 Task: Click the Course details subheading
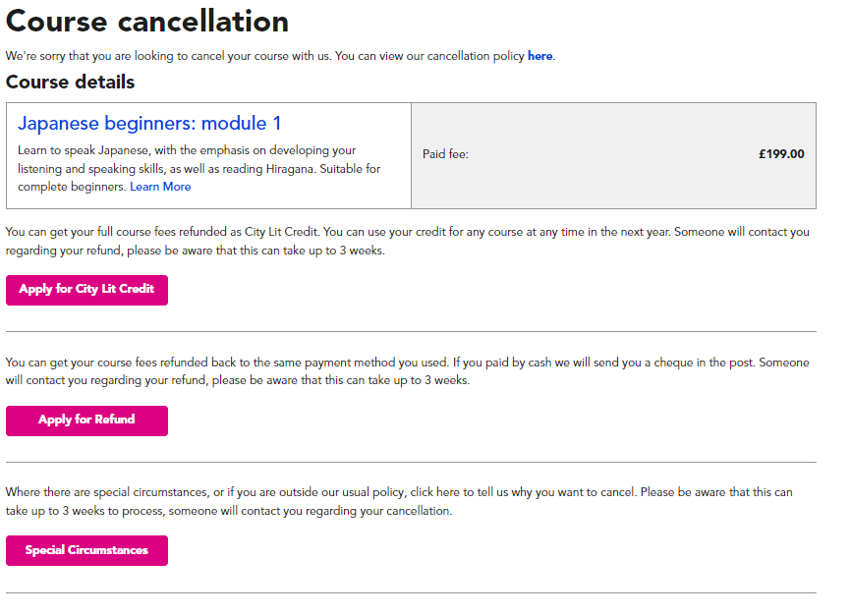70,83
